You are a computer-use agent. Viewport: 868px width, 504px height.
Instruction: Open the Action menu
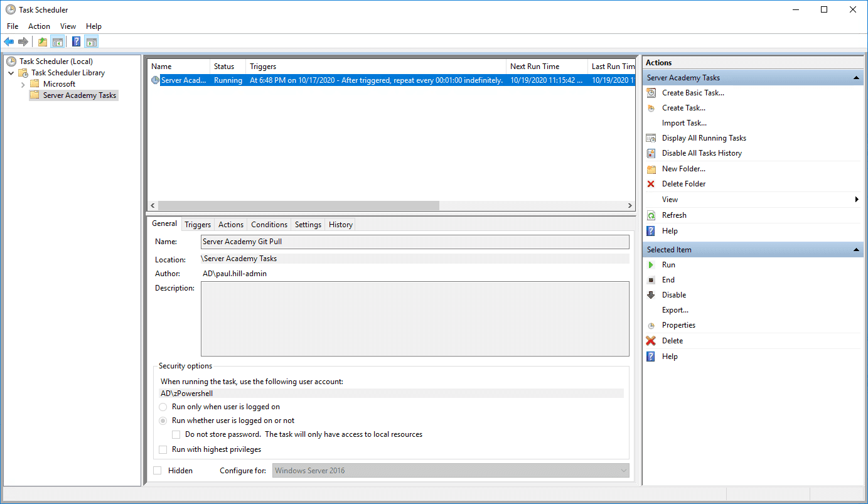click(x=39, y=26)
